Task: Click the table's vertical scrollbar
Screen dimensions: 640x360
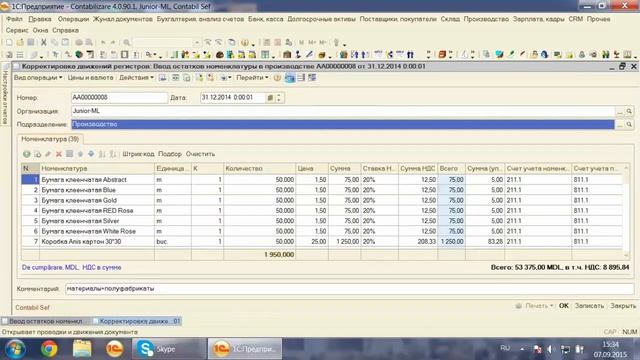Action: click(626, 211)
